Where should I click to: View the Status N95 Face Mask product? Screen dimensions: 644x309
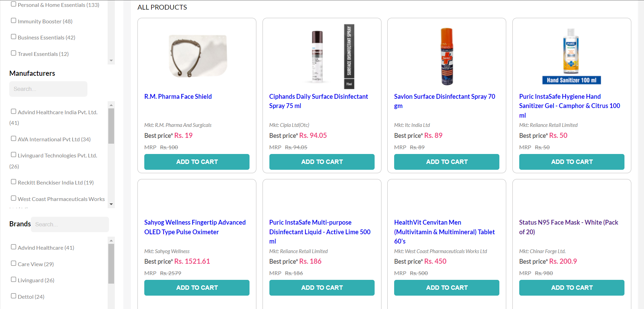point(568,227)
